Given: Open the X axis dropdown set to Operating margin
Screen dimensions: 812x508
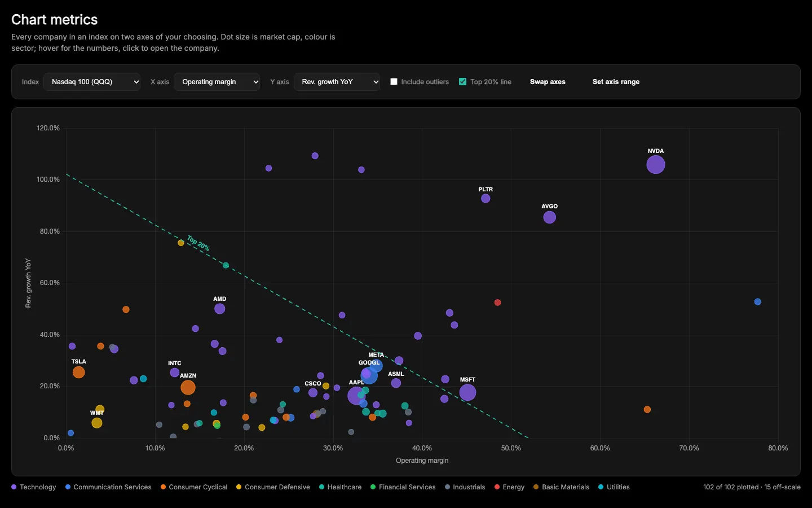Looking at the screenshot, I should 217,82.
